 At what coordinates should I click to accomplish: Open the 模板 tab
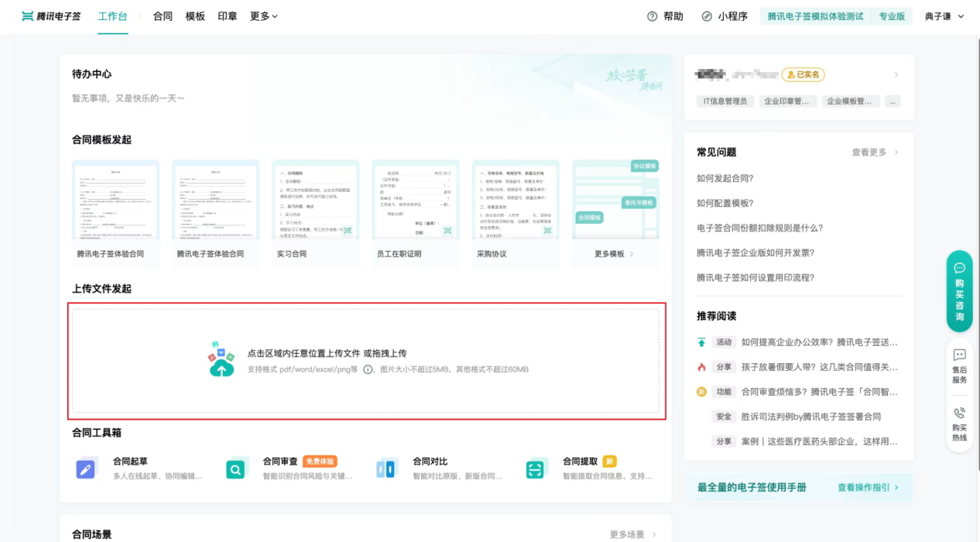coord(195,16)
